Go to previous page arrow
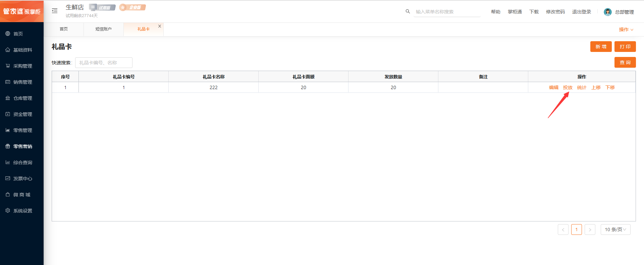The height and width of the screenshot is (265, 644). [563, 229]
